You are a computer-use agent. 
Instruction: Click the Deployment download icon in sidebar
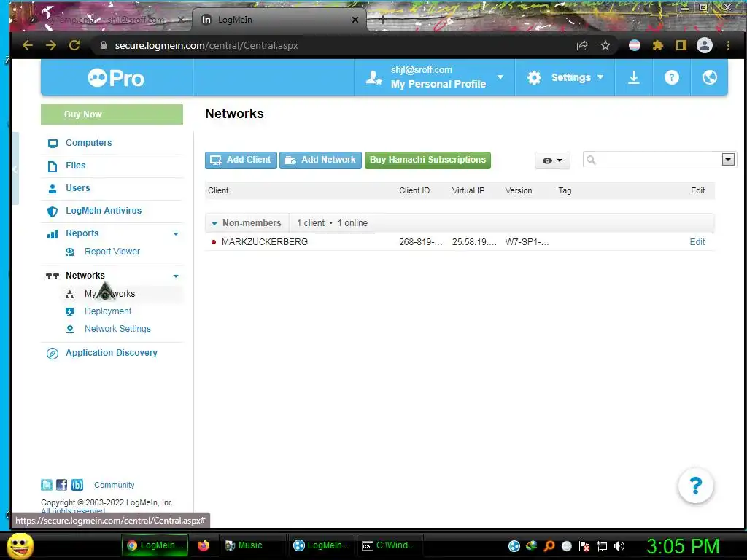pos(69,311)
